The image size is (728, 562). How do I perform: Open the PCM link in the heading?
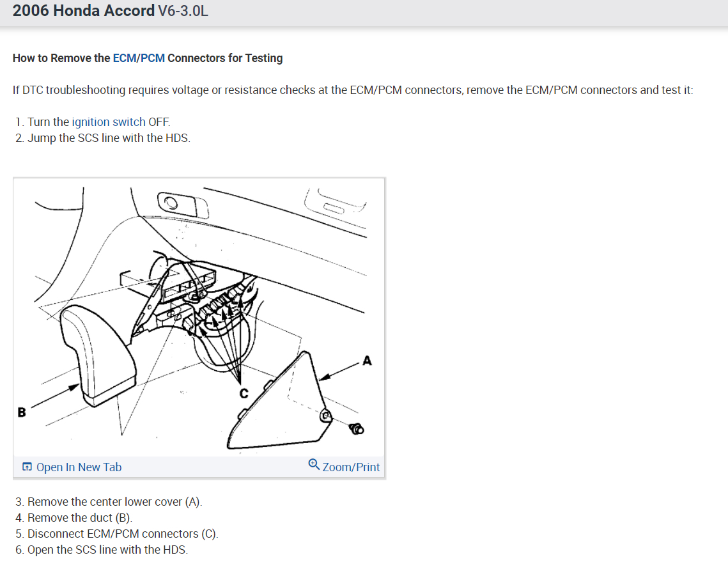[153, 58]
